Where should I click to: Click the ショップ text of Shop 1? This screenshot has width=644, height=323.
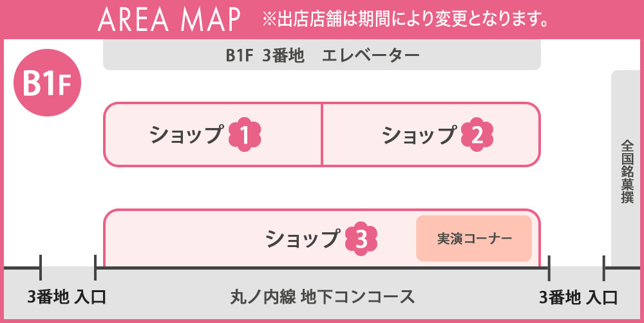[186, 134]
